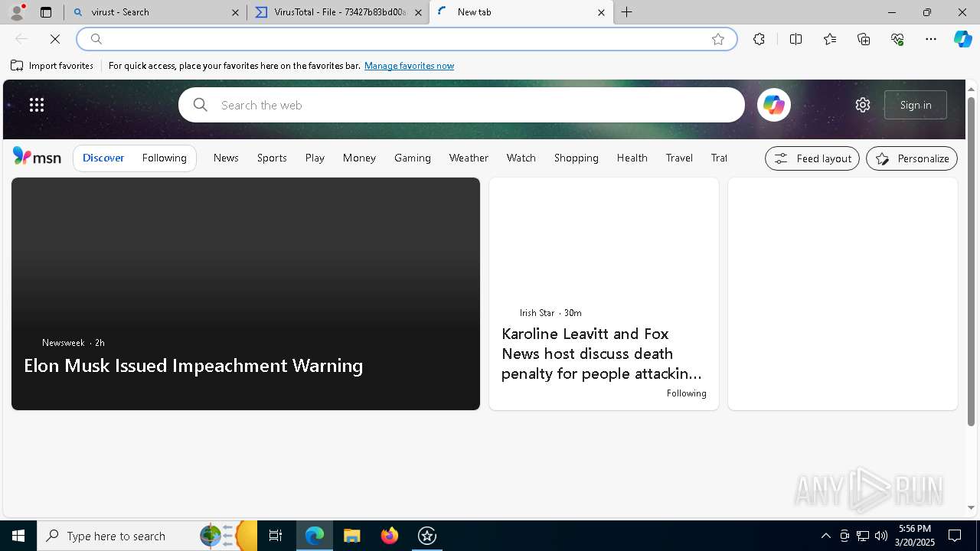Open the Health category
Screen dimensions: 980x551
632,158
